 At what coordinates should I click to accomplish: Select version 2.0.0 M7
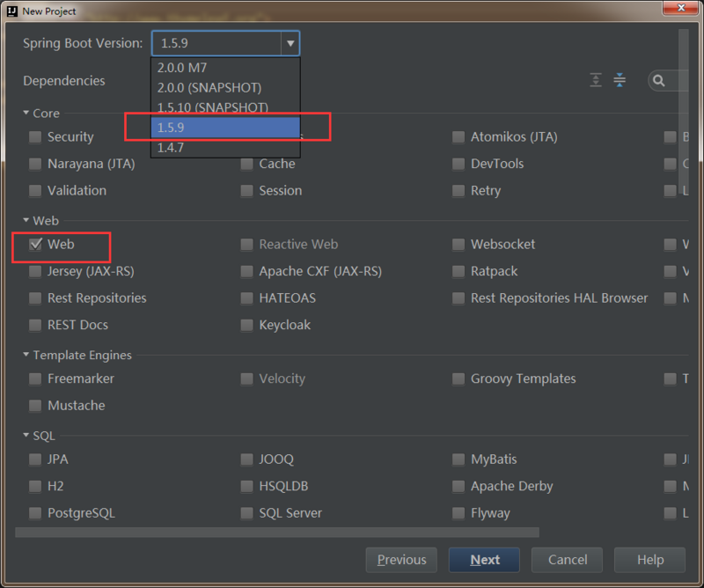pos(225,68)
